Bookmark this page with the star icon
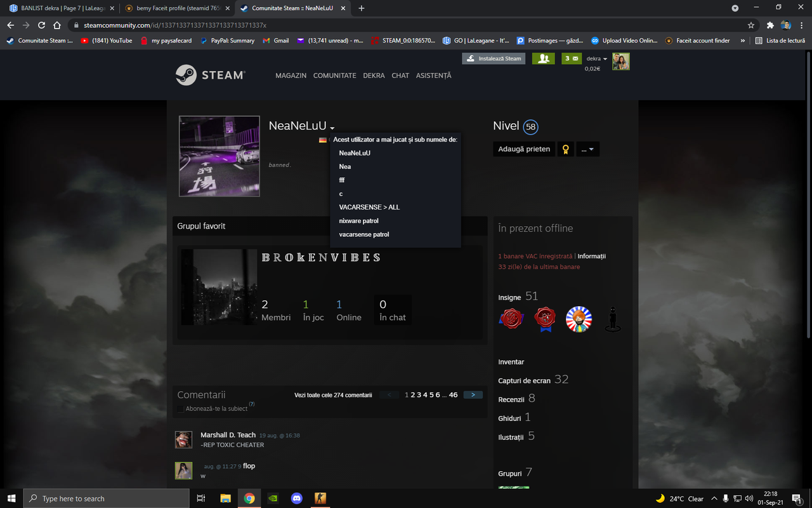The width and height of the screenshot is (812, 508). [751, 25]
